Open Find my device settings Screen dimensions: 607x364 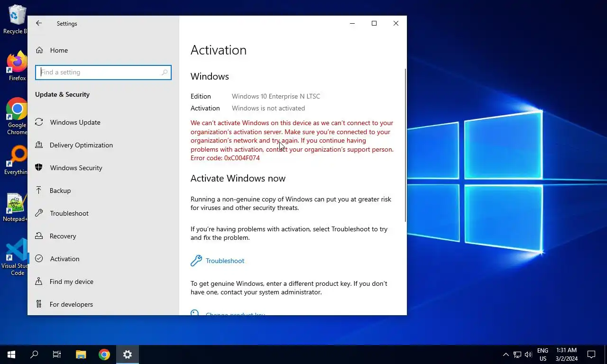click(x=103, y=282)
